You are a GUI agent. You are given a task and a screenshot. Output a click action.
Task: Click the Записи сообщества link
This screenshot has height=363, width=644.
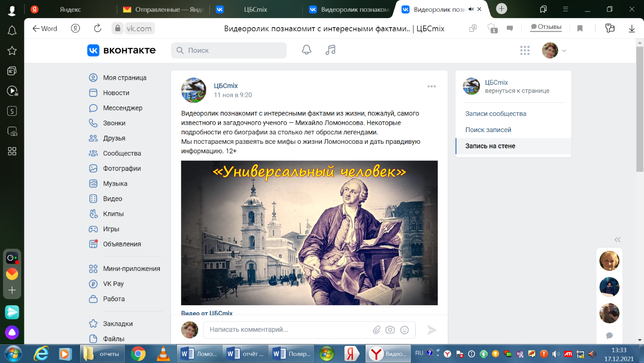point(496,114)
